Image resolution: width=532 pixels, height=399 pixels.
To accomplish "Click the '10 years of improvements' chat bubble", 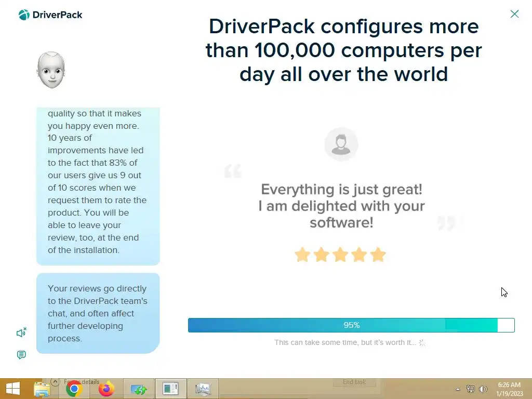I will [x=98, y=187].
